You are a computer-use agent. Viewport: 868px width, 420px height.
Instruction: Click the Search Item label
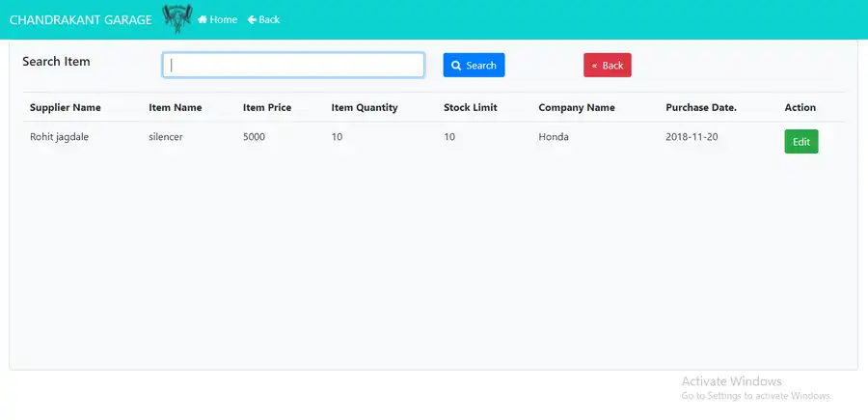[56, 62]
